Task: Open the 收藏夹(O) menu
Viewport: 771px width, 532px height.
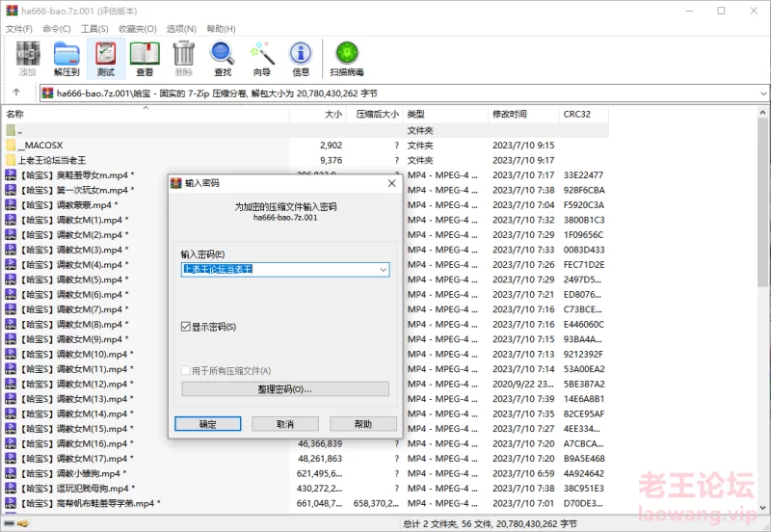Action: (x=138, y=29)
